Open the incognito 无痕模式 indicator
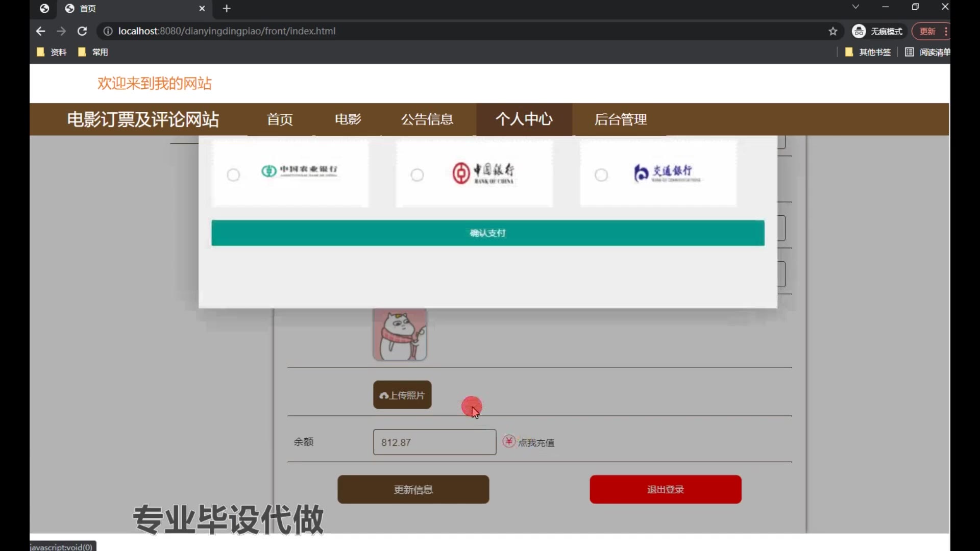The width and height of the screenshot is (980, 551). 878,31
